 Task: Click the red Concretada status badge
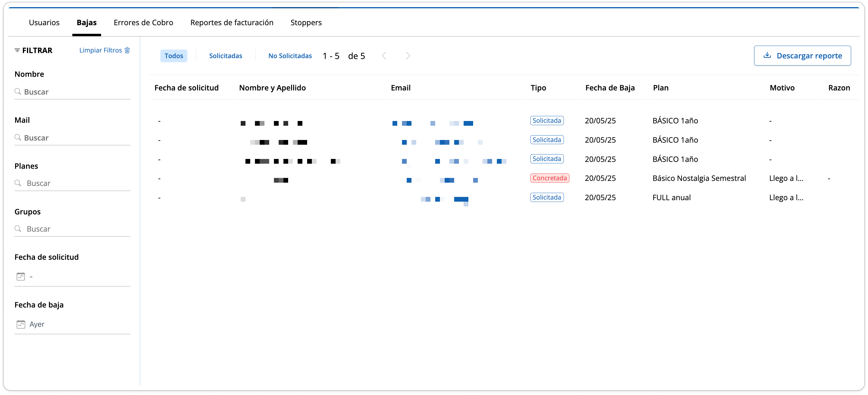[x=550, y=178]
